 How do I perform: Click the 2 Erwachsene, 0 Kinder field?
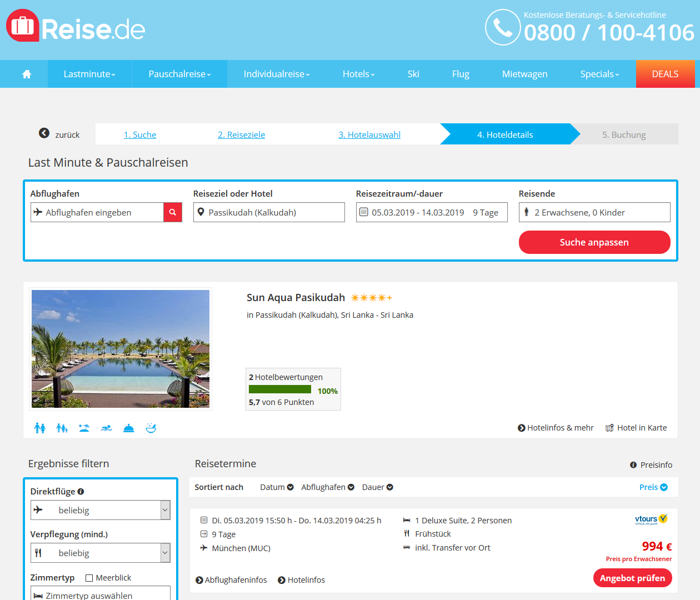point(594,212)
